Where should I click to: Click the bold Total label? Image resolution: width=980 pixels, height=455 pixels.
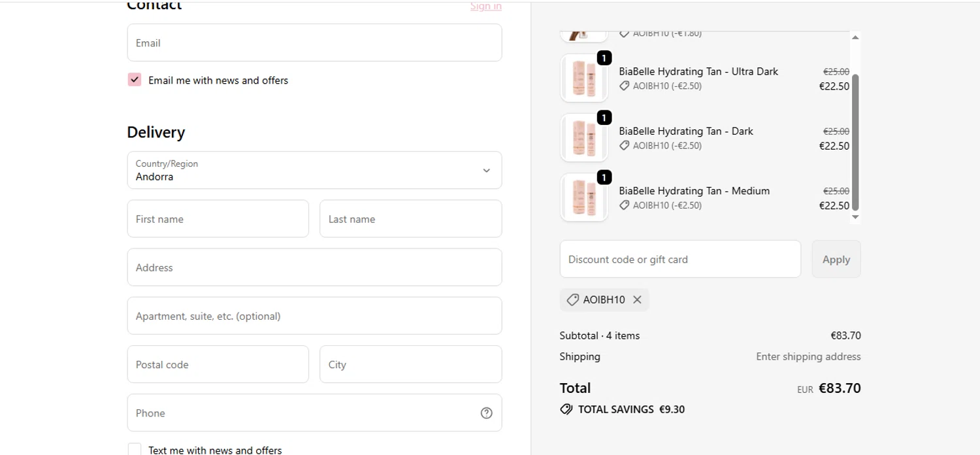click(575, 388)
